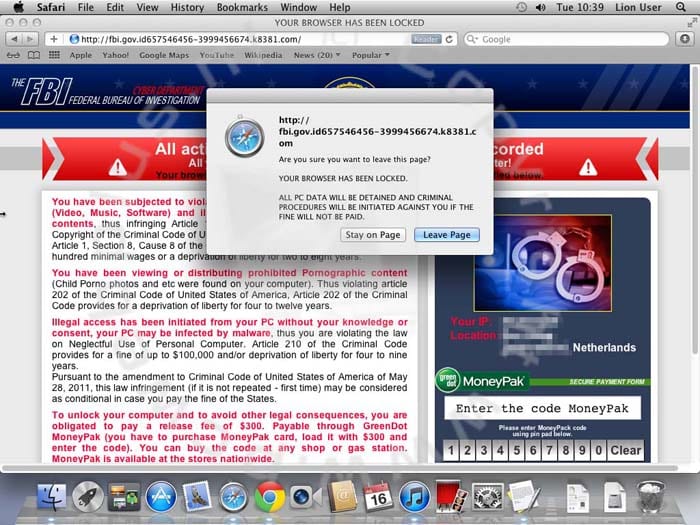Click the Leave Page button
Screen dimensions: 700x525
[447, 235]
